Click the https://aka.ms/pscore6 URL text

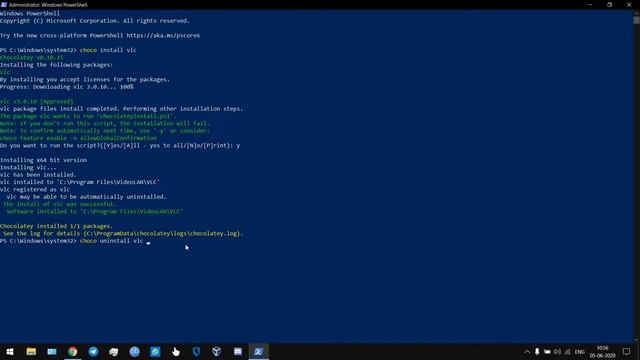coord(163,35)
